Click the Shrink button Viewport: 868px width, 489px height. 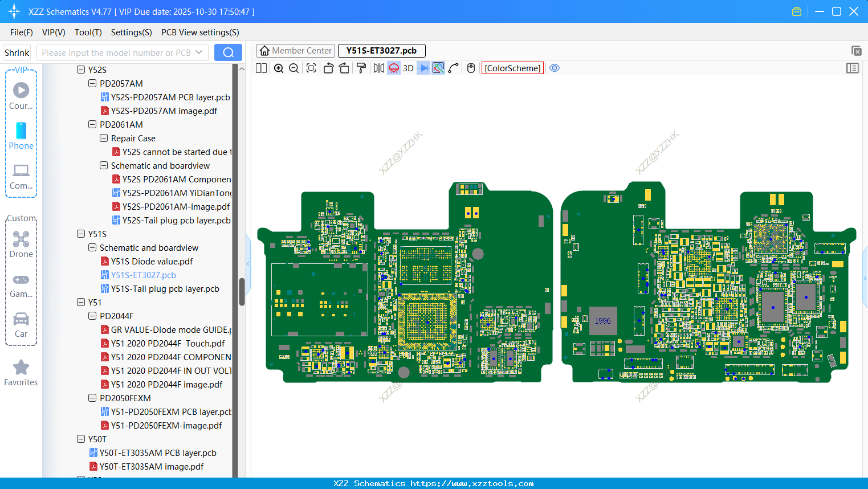pos(17,52)
